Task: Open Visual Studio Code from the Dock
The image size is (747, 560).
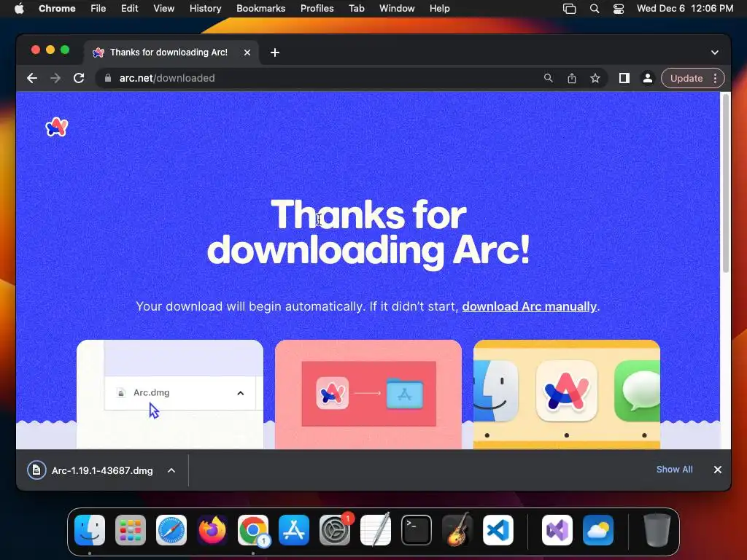Action: click(498, 530)
